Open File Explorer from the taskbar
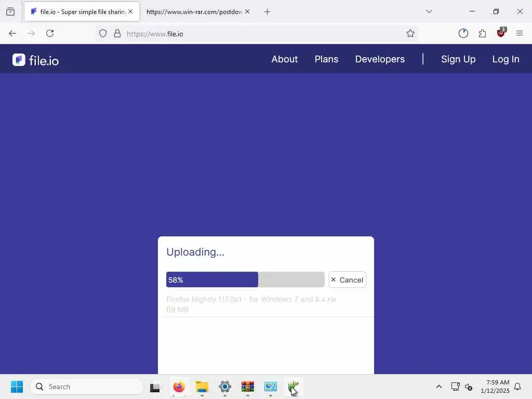 202,387
